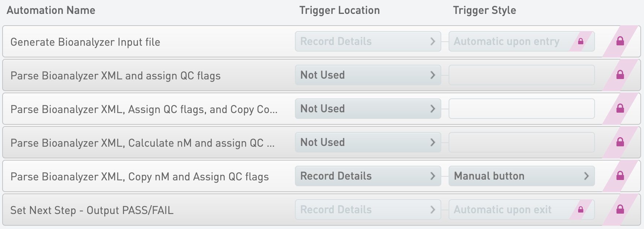644x229 pixels.
Task: Click small lock inside Automatic upon entry field
Action: pos(581,41)
